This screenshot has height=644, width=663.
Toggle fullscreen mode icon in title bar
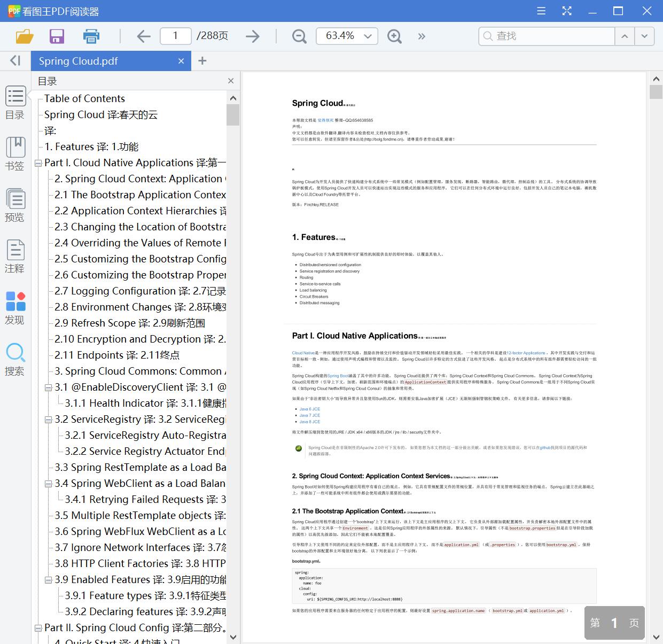coord(567,11)
